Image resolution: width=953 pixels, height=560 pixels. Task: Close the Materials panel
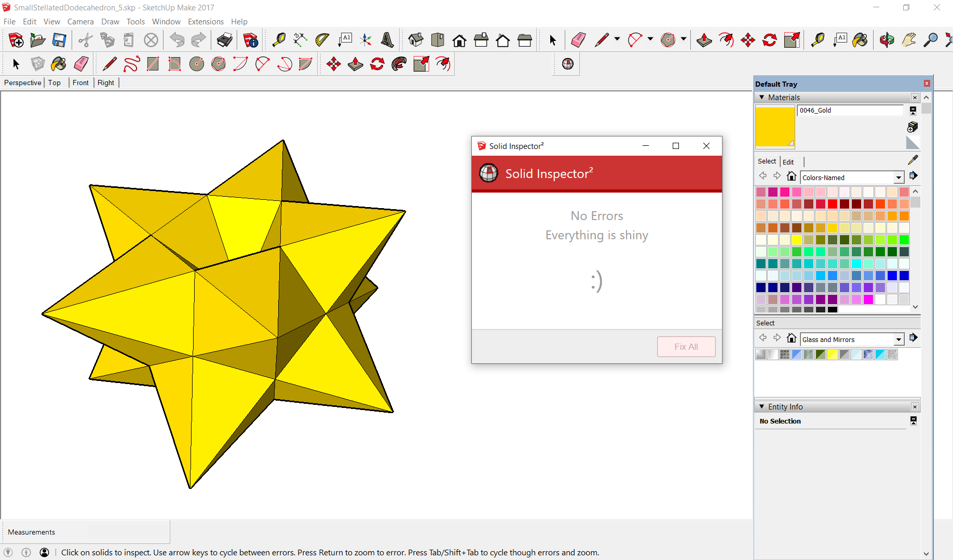[x=915, y=98]
